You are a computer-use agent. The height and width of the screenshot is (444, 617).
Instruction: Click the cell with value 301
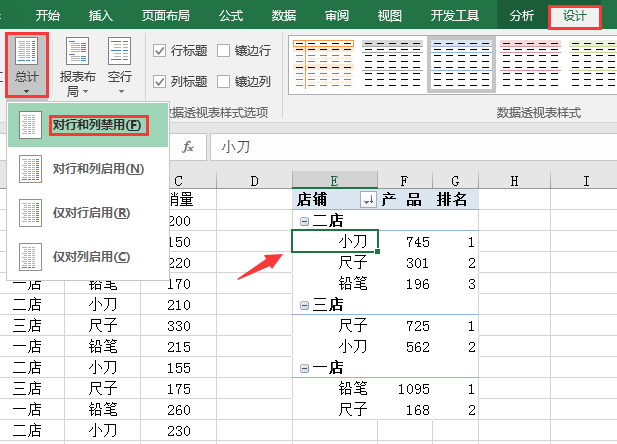[405, 263]
